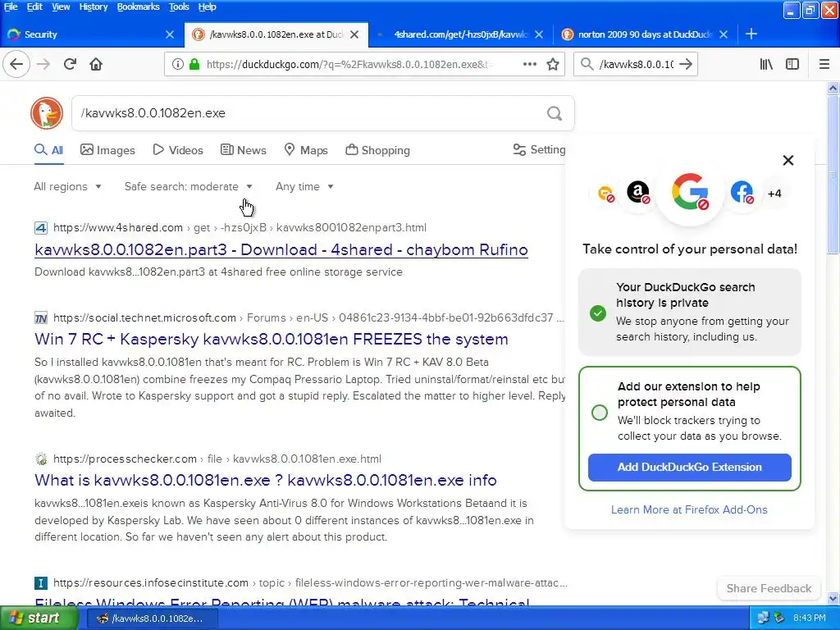Screen dimensions: 840x630
Task: Select the Shopping search category
Action: 377,150
